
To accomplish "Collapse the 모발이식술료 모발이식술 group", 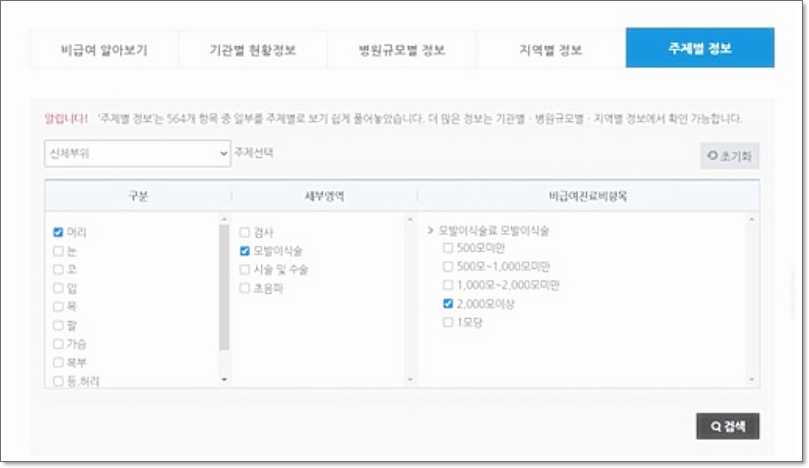I will pyautogui.click(x=430, y=230).
